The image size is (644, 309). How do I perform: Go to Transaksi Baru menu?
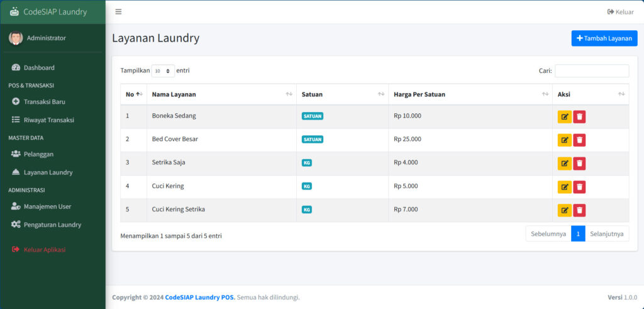(x=44, y=101)
